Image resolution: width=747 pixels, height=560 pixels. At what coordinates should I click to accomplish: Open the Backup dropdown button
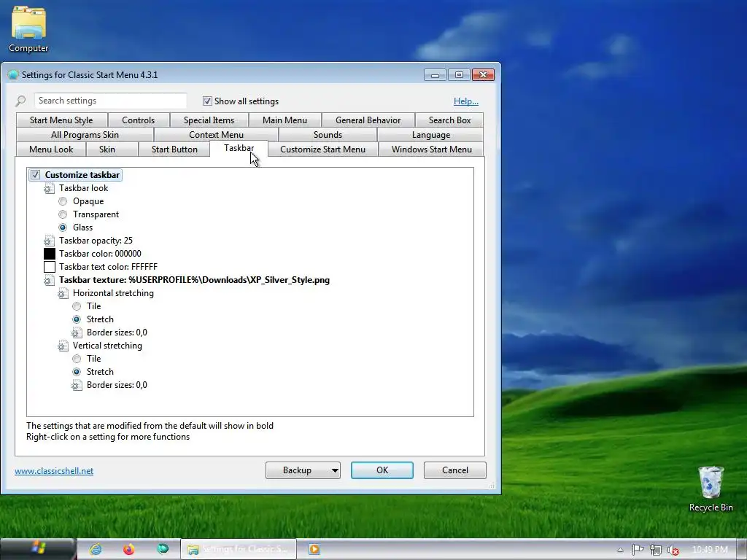click(x=303, y=470)
